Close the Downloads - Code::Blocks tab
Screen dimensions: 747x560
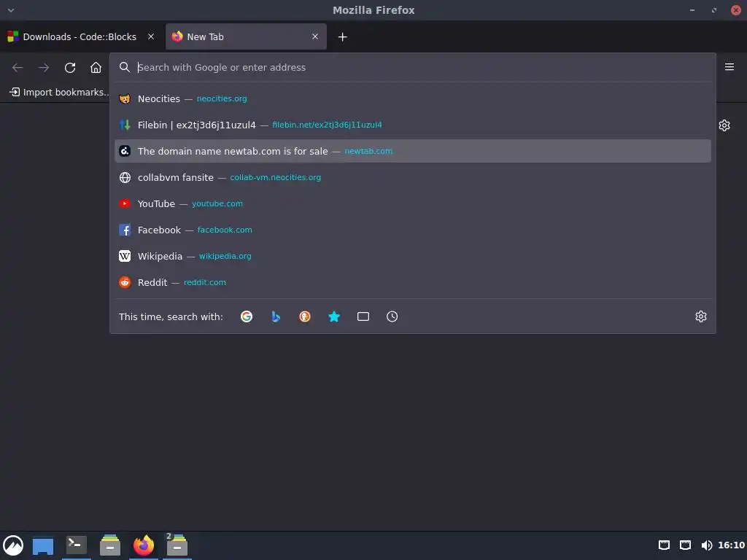(x=151, y=36)
